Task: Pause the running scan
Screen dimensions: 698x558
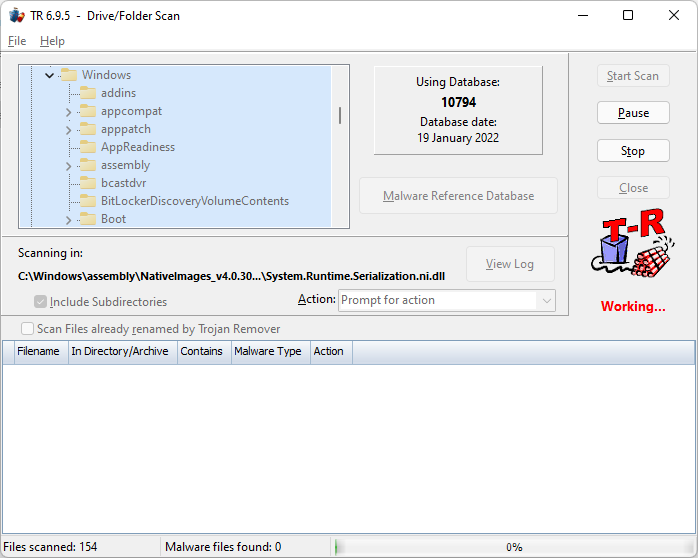Action: (x=633, y=113)
